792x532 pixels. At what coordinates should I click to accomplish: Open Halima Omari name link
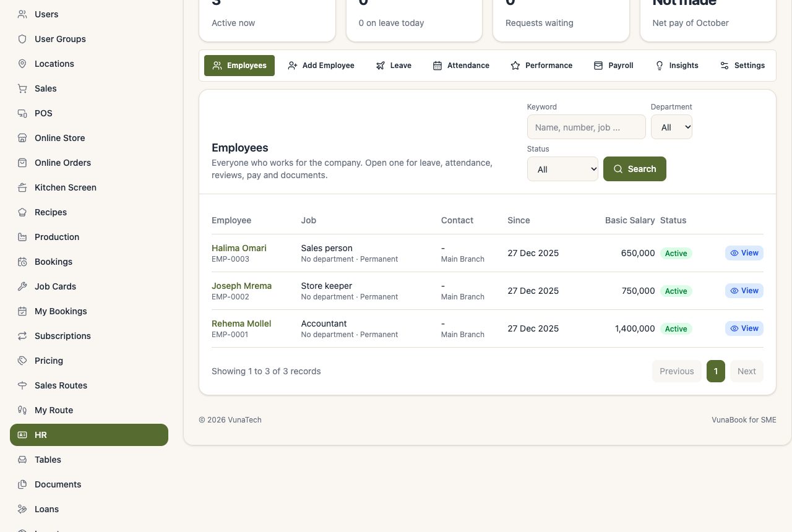pyautogui.click(x=239, y=248)
